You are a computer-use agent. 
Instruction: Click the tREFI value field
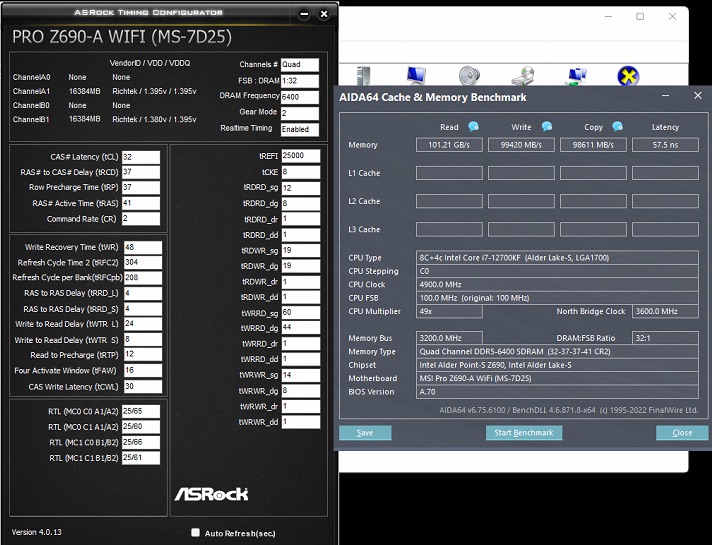coord(301,156)
